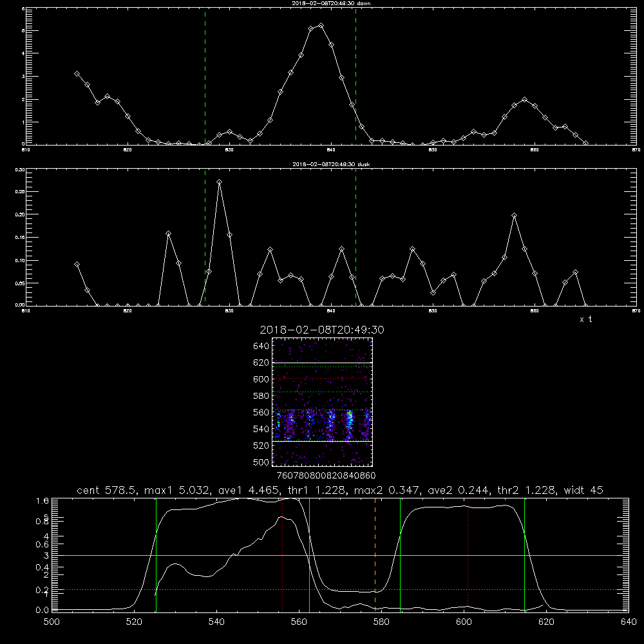Click red dotted vertical line near 601 in bottom plot
The image size is (644, 644).
468,554
